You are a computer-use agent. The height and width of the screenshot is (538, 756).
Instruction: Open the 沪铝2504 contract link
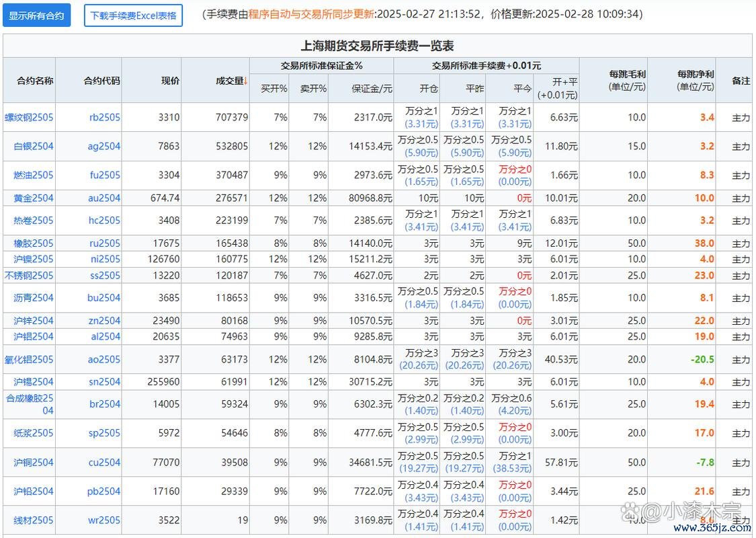coord(34,336)
